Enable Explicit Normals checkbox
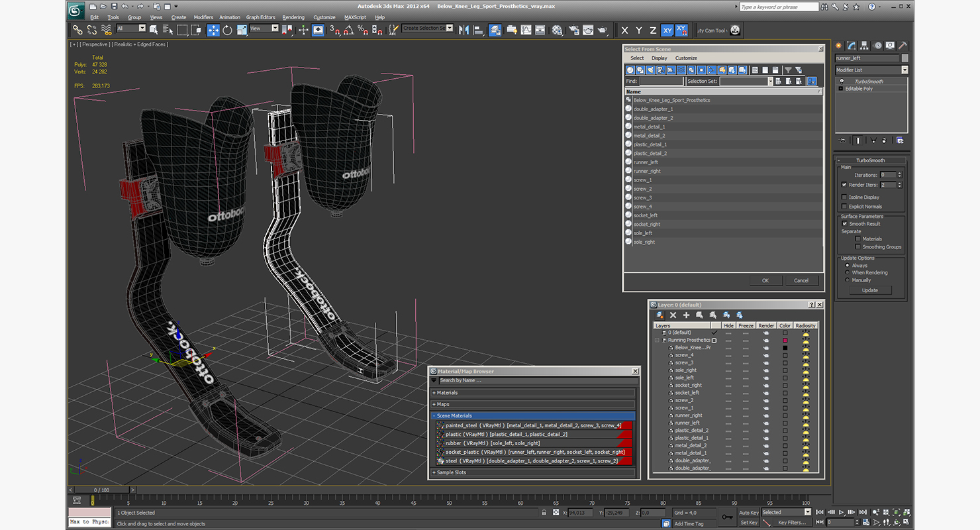Screen dimensions: 980x530 point(844,206)
